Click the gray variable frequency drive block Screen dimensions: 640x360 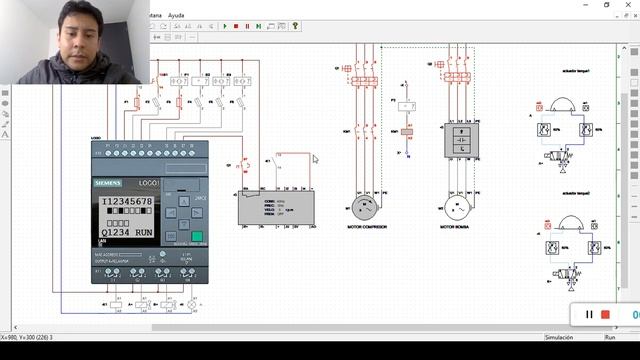click(276, 208)
